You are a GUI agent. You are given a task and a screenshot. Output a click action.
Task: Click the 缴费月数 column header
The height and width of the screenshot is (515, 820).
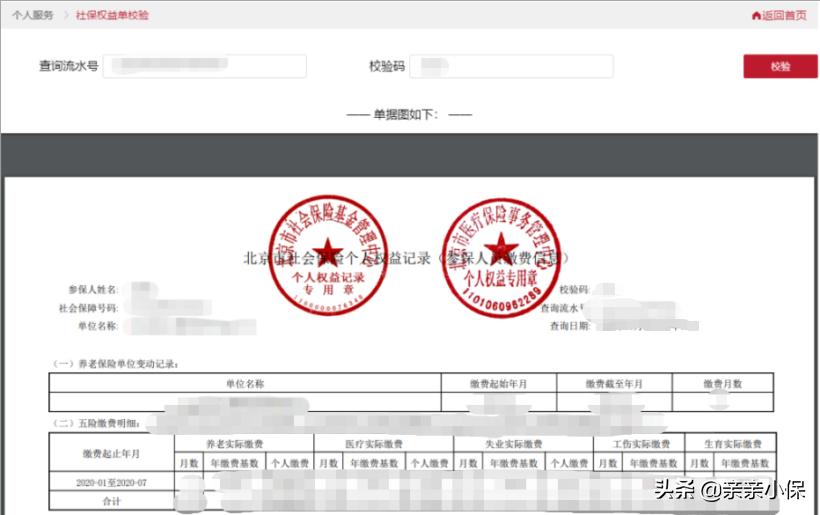point(723,384)
